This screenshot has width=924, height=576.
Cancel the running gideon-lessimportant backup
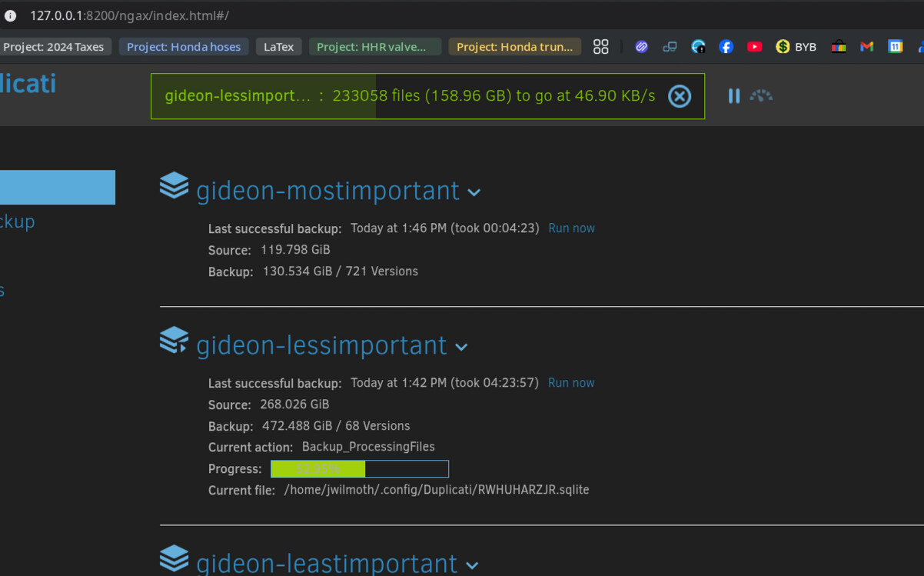tap(679, 96)
